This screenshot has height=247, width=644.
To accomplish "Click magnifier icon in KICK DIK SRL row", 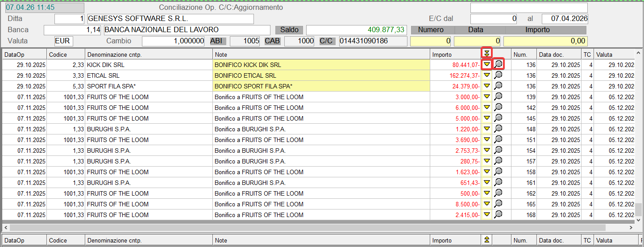I will click(498, 64).
